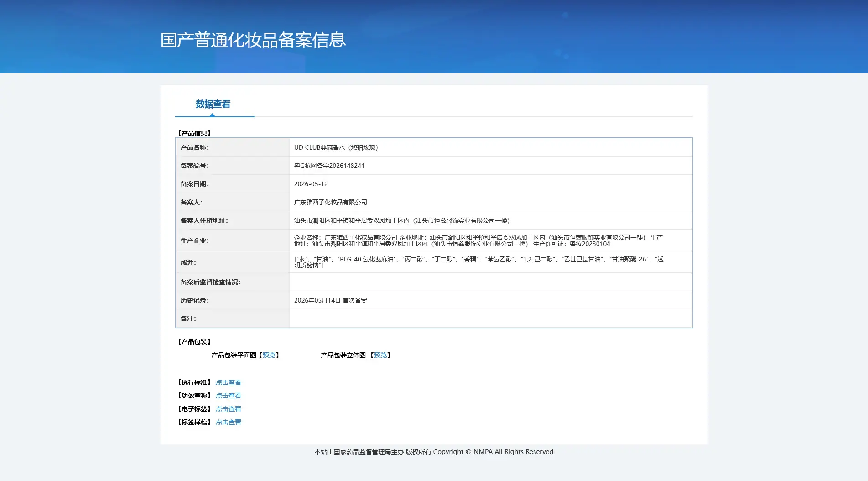Select product name UD CLUB典藏香水（琥珀玫瑰）

coord(336,147)
